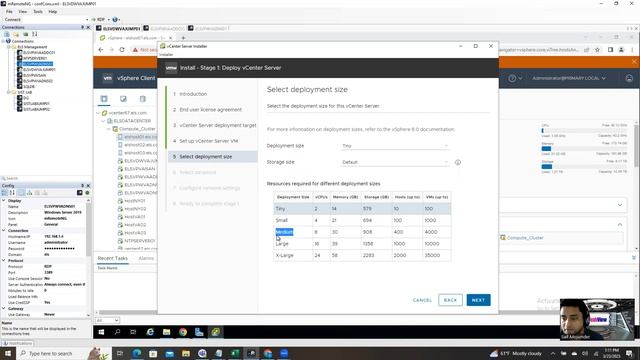Viewport: 640px width, 360px height.
Task: Click the bookmark star icon in browser
Action: pyautogui.click(x=597, y=50)
